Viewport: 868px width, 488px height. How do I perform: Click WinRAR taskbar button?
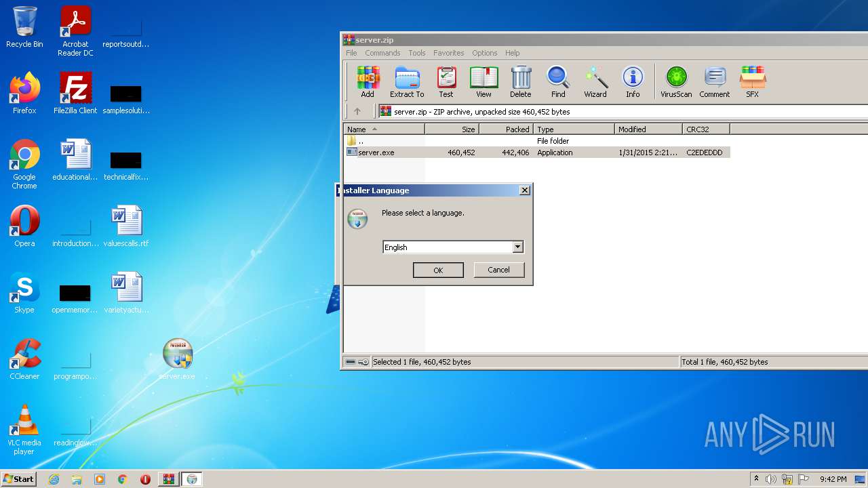168,479
